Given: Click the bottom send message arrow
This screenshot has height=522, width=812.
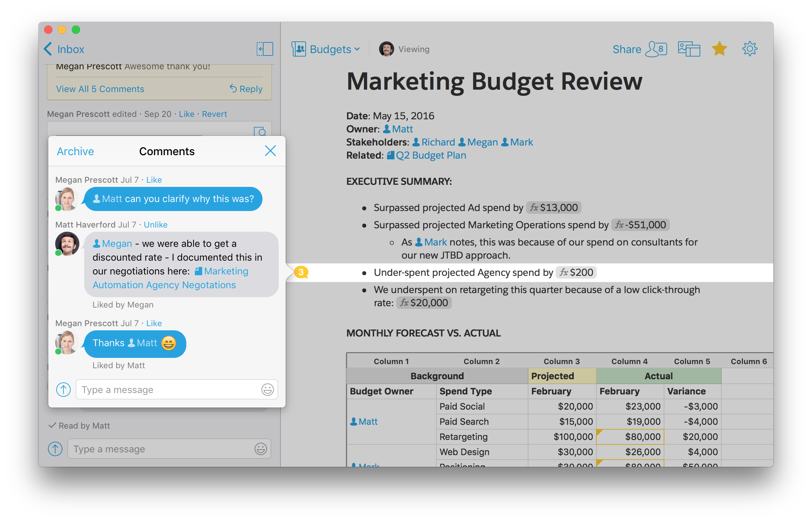Looking at the screenshot, I should [55, 449].
